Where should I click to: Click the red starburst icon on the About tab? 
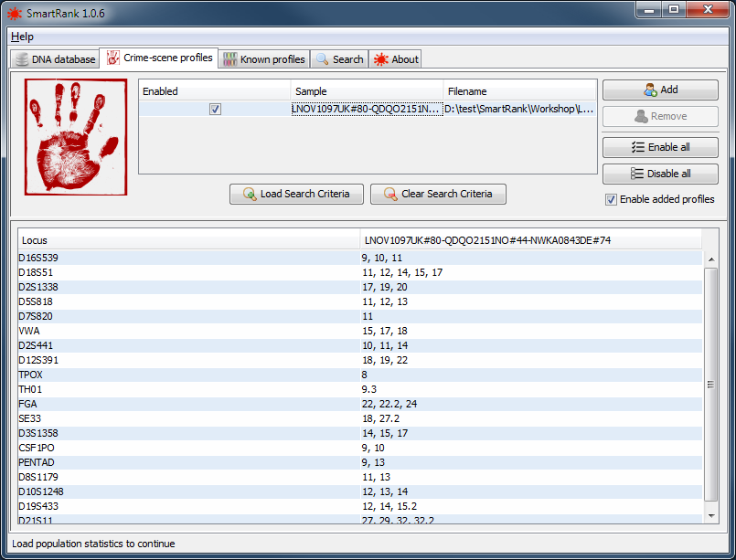coord(381,58)
